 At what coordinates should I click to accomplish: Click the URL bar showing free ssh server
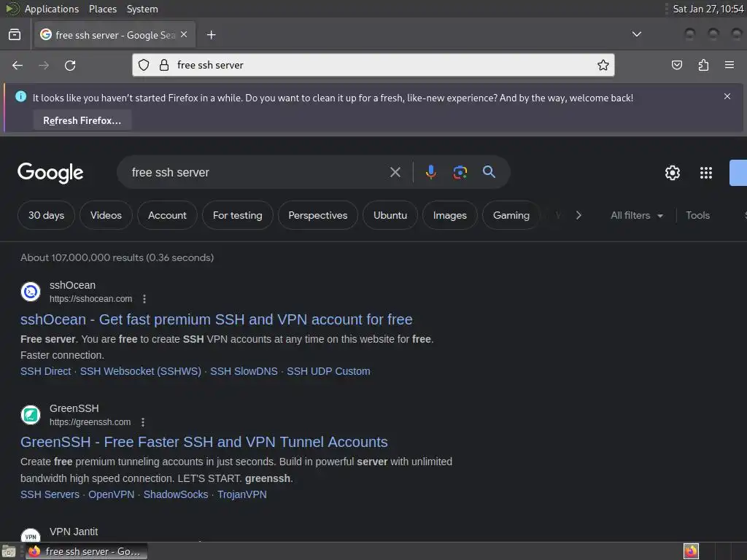click(x=373, y=65)
